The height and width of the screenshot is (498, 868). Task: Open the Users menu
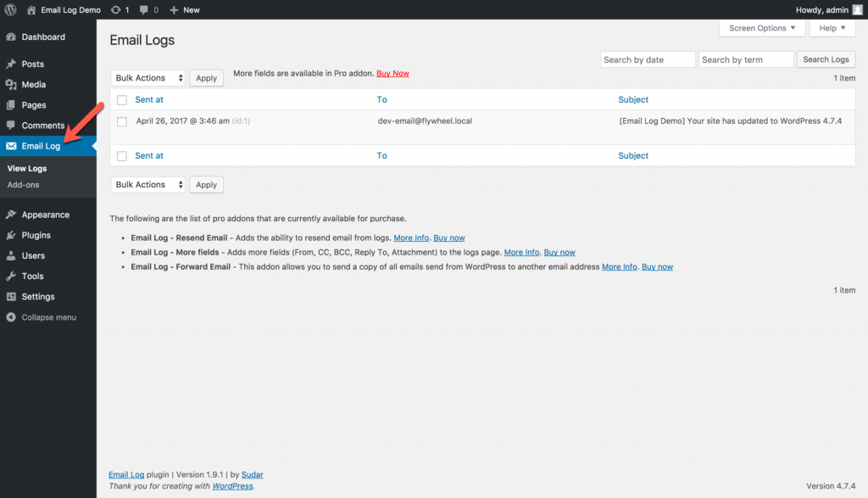click(48, 256)
